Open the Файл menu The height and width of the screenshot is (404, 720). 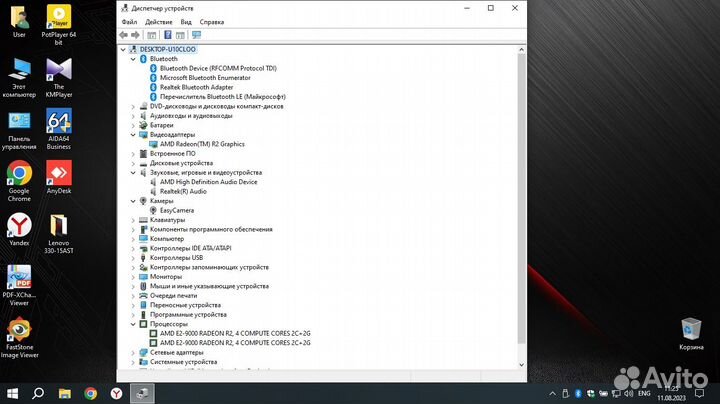[x=129, y=22]
